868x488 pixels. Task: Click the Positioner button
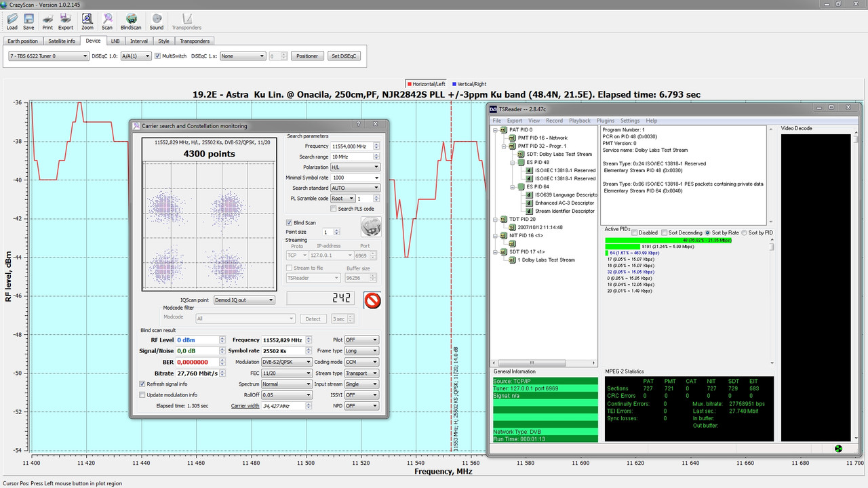pyautogui.click(x=307, y=56)
